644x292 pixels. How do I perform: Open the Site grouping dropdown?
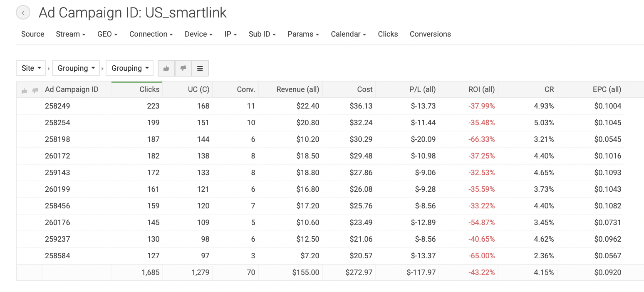pyautogui.click(x=31, y=68)
